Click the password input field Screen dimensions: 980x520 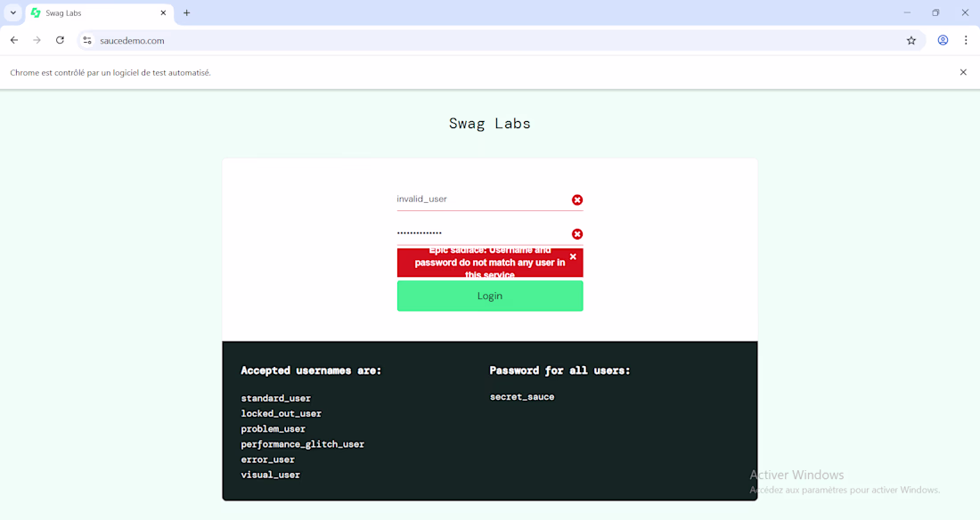pos(490,233)
